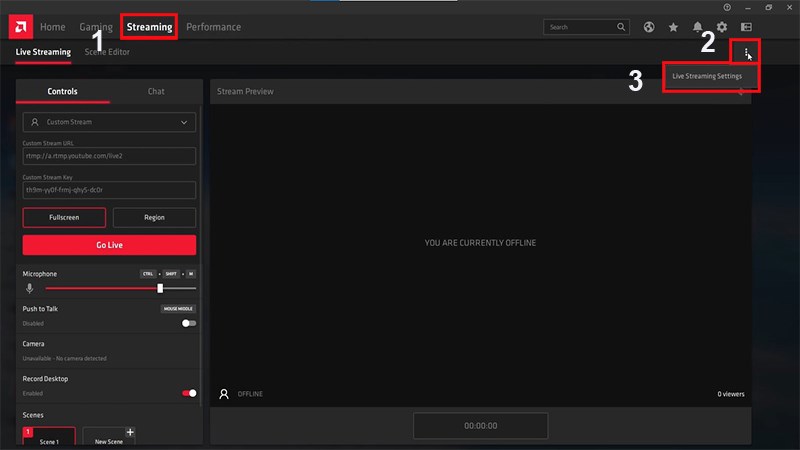The image size is (800, 450).
Task: Click the AMD logo icon
Action: (x=21, y=27)
